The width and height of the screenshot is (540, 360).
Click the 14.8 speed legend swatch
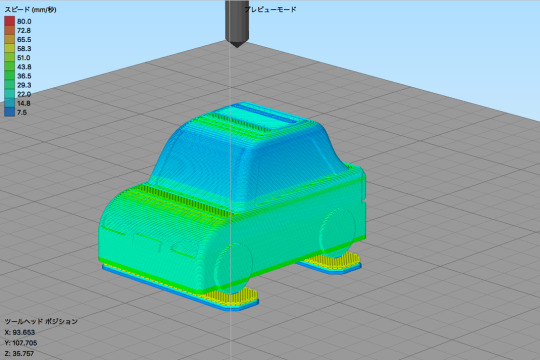(10, 103)
